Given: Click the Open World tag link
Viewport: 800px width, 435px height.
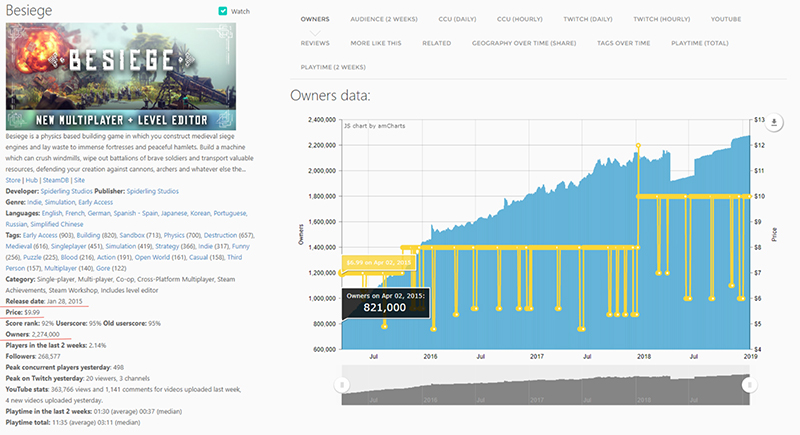Looking at the screenshot, I should coord(152,257).
